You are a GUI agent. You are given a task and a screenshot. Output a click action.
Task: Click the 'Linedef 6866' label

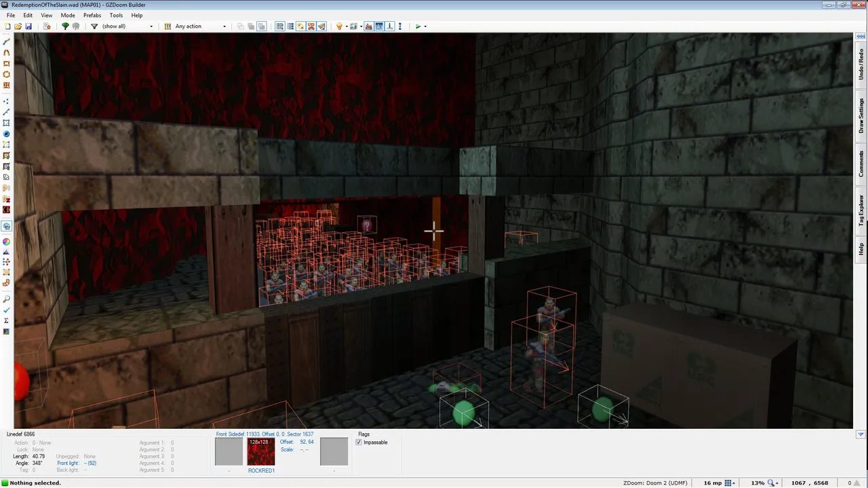(20, 434)
